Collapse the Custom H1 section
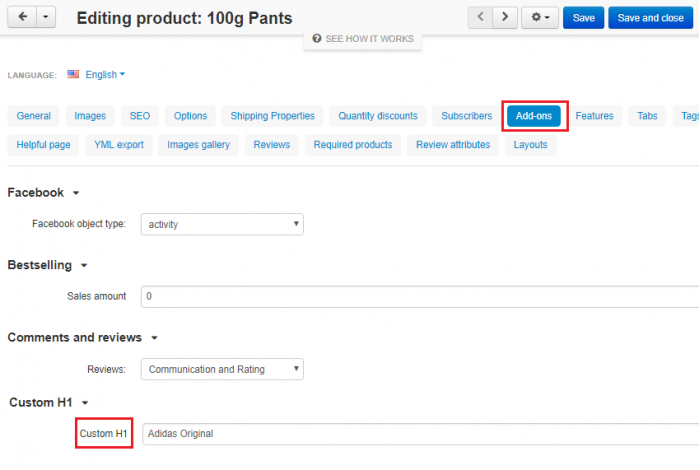 click(49, 403)
